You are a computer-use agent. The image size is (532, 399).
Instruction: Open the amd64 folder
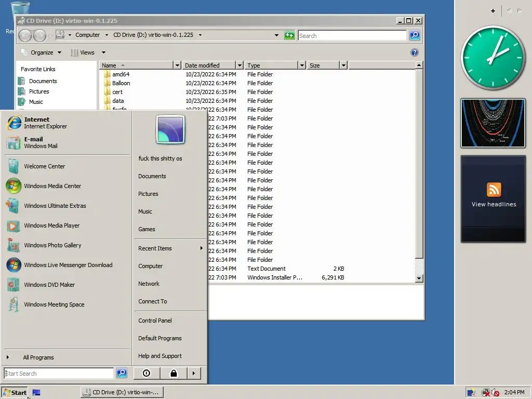tap(121, 74)
